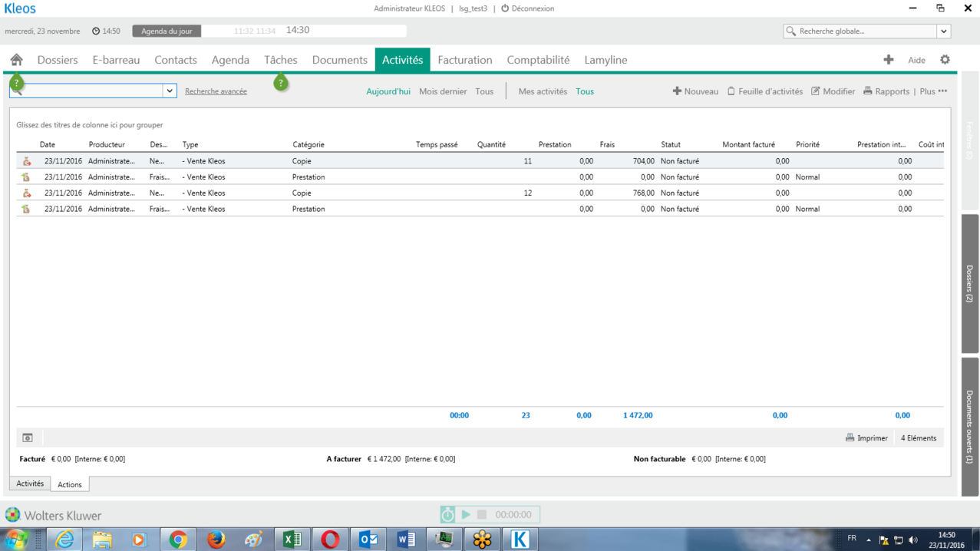
Task: Open the Facturation tab
Action: click(464, 60)
